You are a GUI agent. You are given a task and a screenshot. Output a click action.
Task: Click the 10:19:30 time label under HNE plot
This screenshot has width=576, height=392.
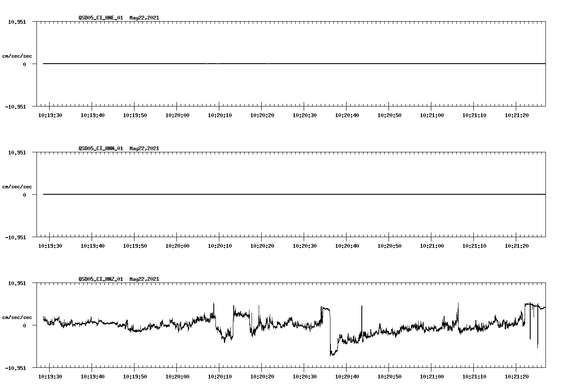(x=50, y=115)
